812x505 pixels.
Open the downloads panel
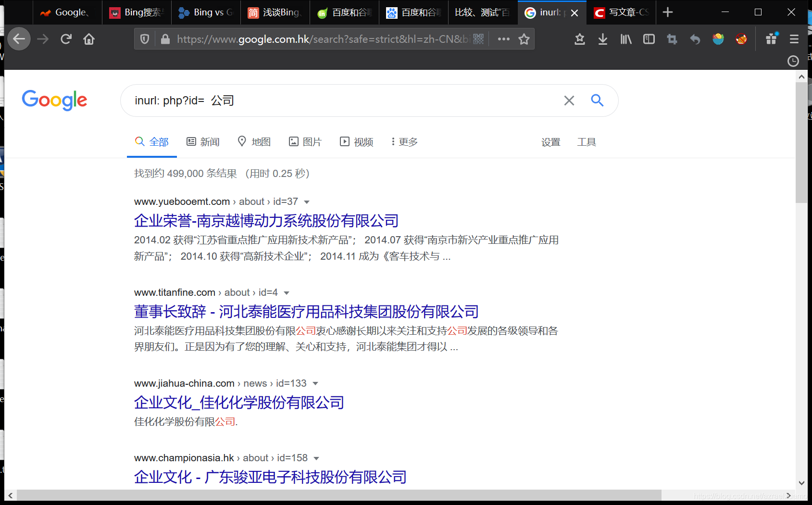coord(603,39)
